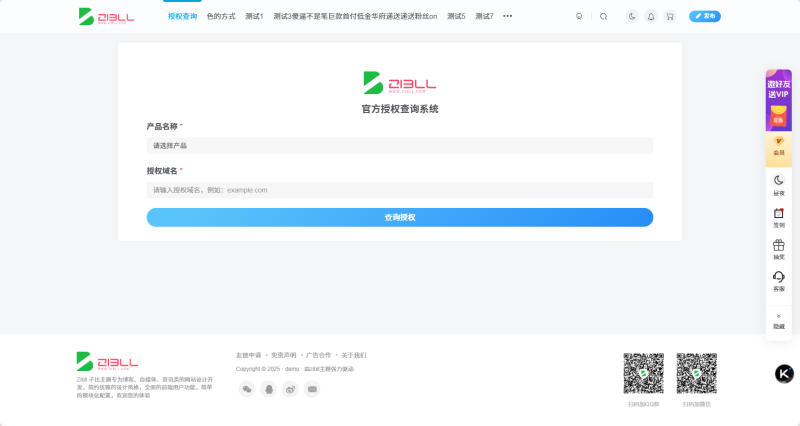The height and width of the screenshot is (426, 800).
Task: Click the Weibo footer icon
Action: [x=290, y=389]
